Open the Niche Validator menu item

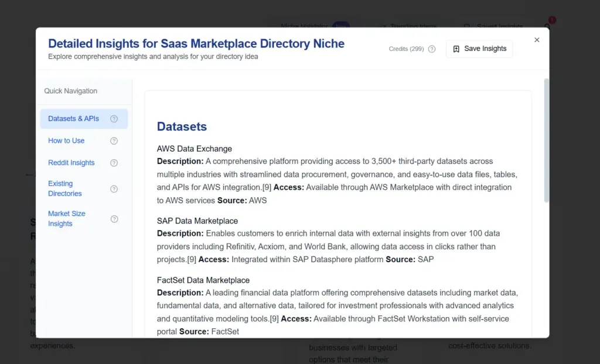point(305,26)
